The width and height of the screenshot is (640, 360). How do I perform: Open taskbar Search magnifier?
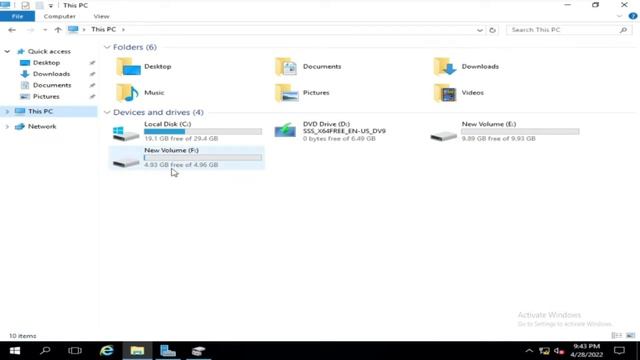(x=45, y=351)
